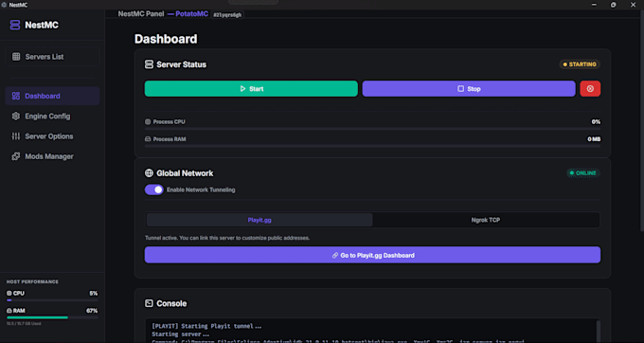Click the NestMC logo icon in sidebar
Viewport: 644px width, 343px height.
click(x=15, y=25)
